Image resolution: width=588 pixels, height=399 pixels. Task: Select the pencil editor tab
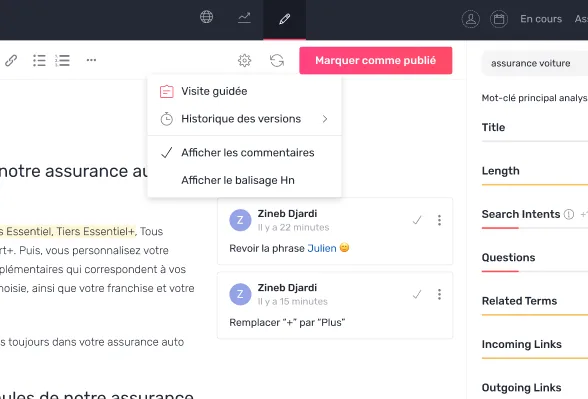coord(284,19)
